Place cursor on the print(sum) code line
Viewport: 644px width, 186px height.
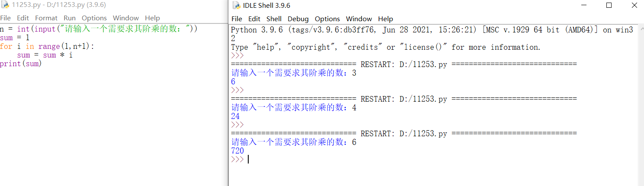[21, 64]
